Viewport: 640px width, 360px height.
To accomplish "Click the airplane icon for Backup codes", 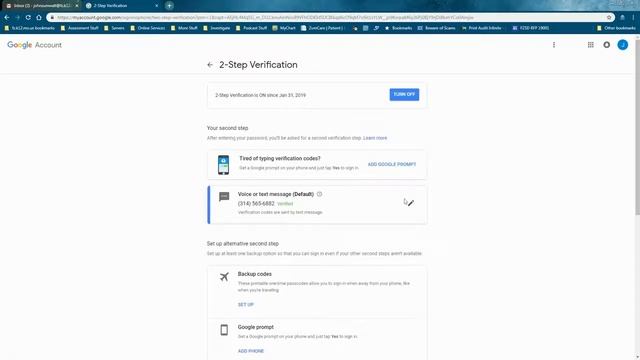I will pyautogui.click(x=224, y=276).
